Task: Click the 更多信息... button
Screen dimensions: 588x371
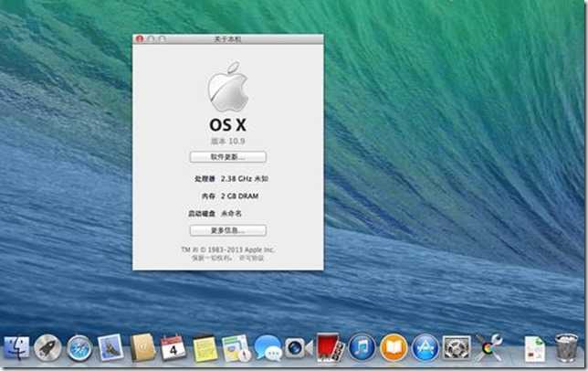Action: (x=228, y=230)
